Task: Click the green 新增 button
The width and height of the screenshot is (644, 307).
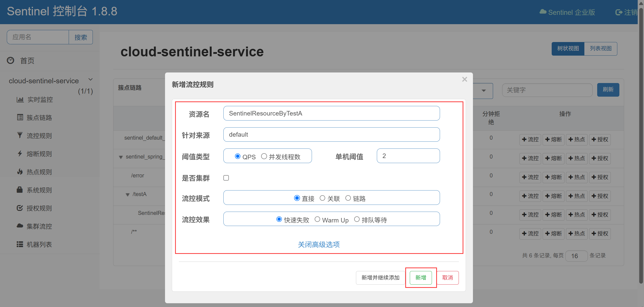Action: (x=421, y=278)
